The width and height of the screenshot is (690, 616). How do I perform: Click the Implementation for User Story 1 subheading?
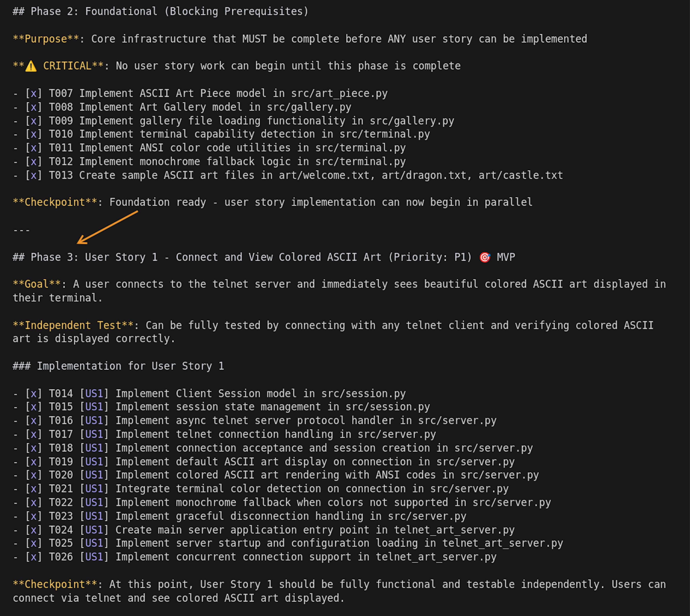click(118, 366)
